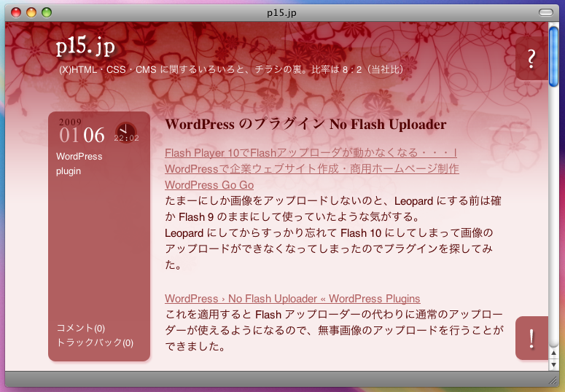The height and width of the screenshot is (392, 565).
Task: Select the WordPress category in the sidebar
Action: [x=79, y=157]
